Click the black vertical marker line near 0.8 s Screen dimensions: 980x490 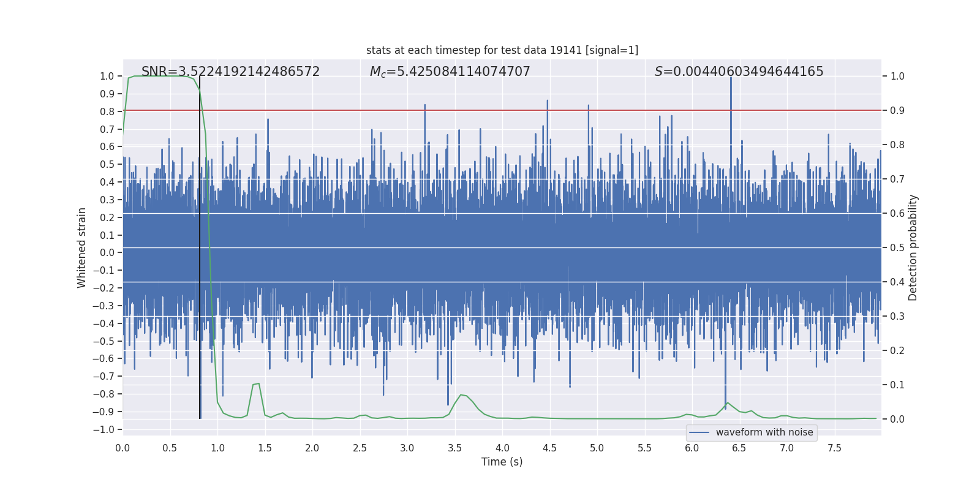(x=200, y=247)
